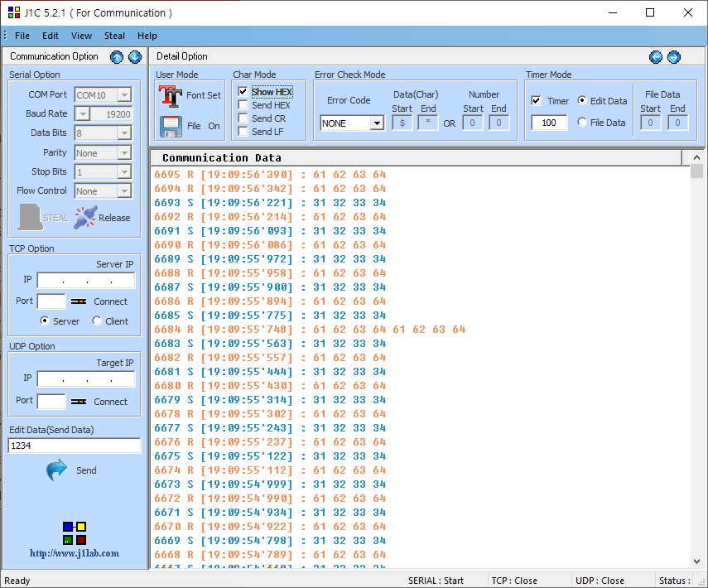
Task: Disable the Timer checkbox
Action: 536,101
